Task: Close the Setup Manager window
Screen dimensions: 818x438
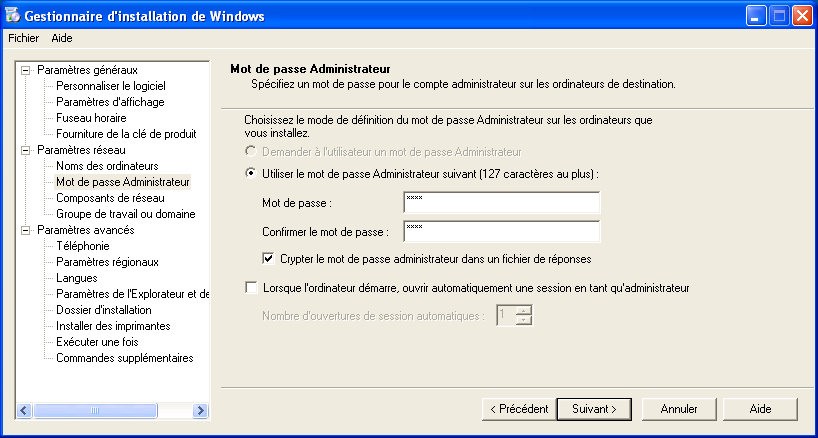Action: pyautogui.click(x=801, y=17)
